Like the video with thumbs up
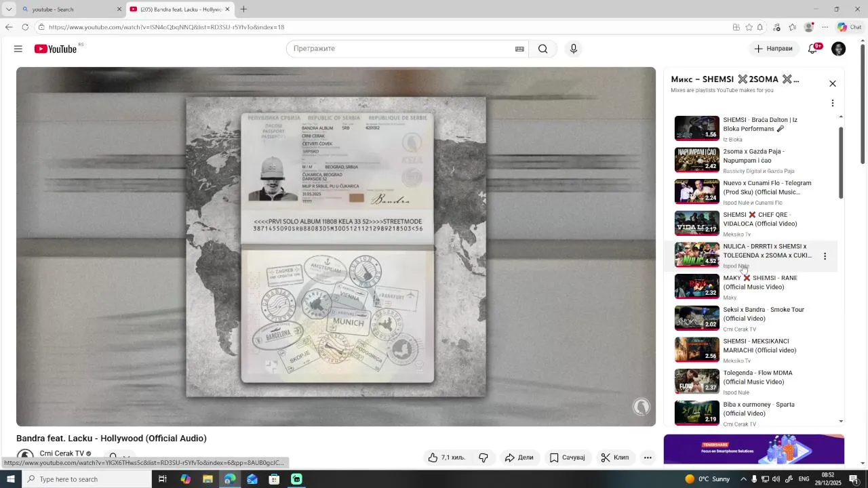The image size is (868, 488). pyautogui.click(x=447, y=457)
